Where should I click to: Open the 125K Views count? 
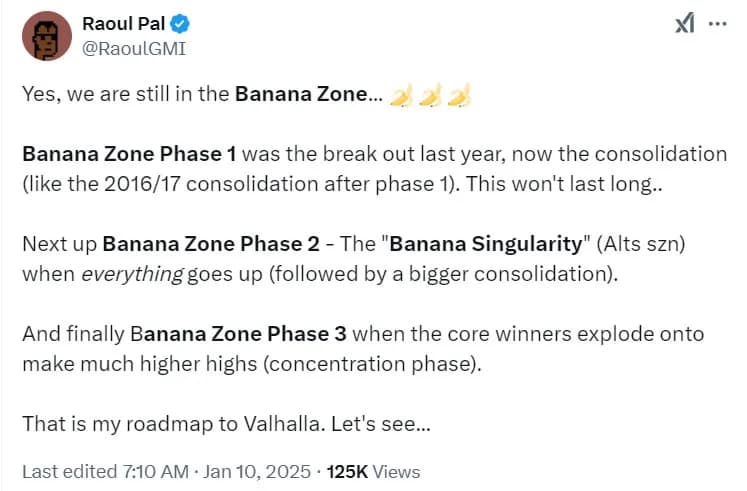[374, 471]
